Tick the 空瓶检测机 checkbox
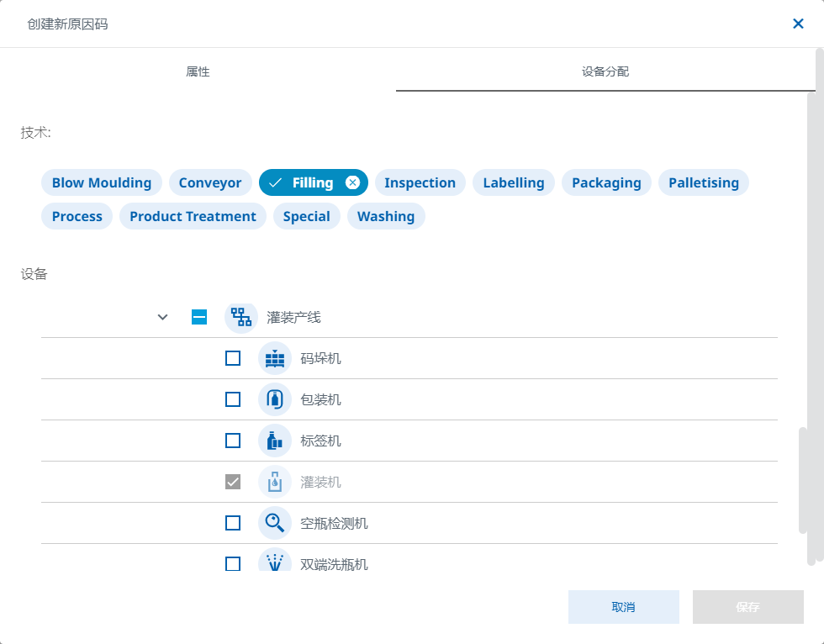The height and width of the screenshot is (644, 824). click(x=233, y=524)
